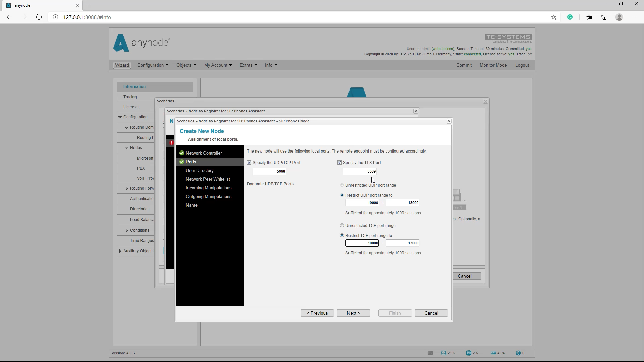Click UDP range start field 10000
This screenshot has height=362, width=644.
click(362, 203)
